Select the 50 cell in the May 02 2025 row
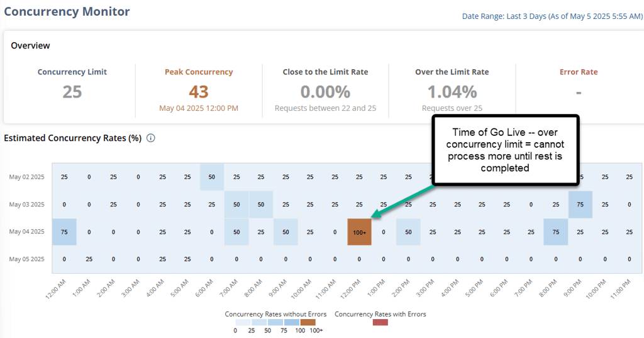 pos(212,177)
